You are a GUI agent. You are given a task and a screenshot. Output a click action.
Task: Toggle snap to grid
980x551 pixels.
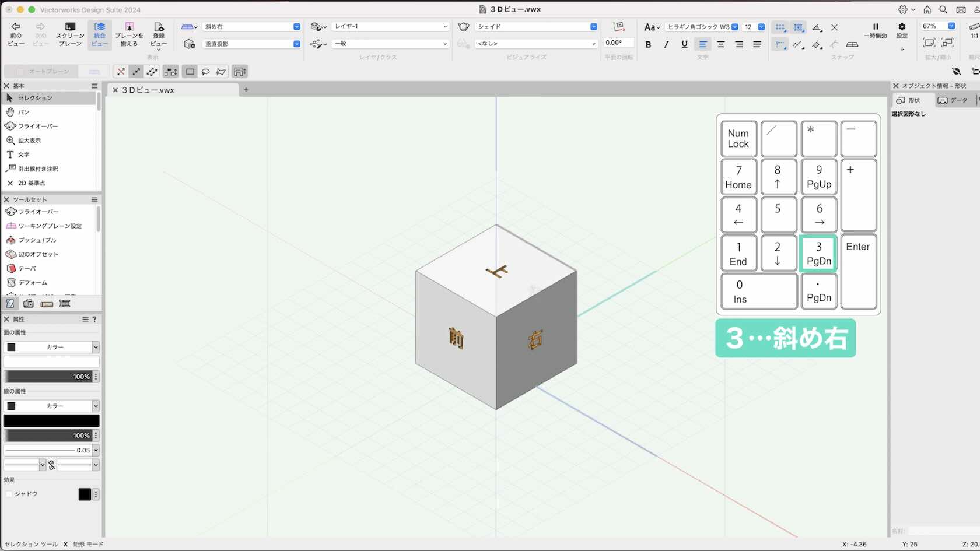780,27
